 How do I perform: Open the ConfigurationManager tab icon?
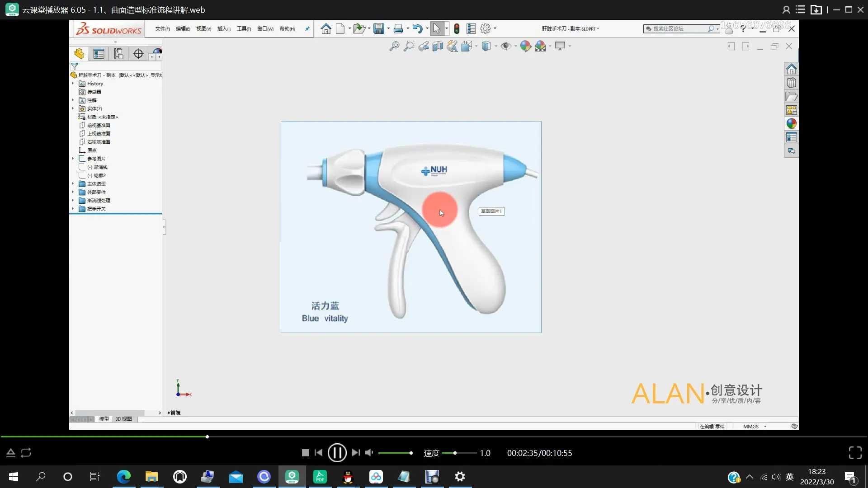118,54
